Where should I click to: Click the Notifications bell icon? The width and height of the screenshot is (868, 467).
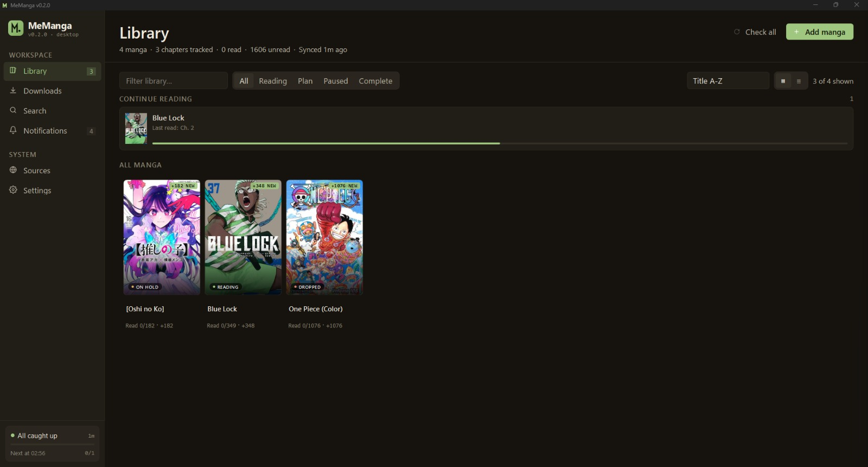tap(13, 130)
